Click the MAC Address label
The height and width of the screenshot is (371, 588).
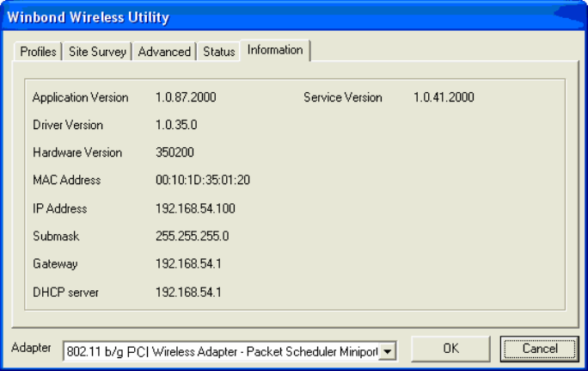coord(67,180)
